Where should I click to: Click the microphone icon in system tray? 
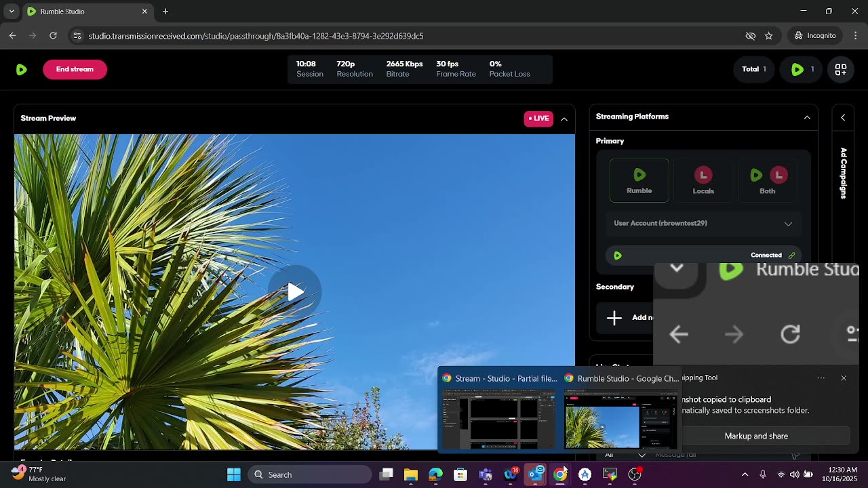[763, 474]
